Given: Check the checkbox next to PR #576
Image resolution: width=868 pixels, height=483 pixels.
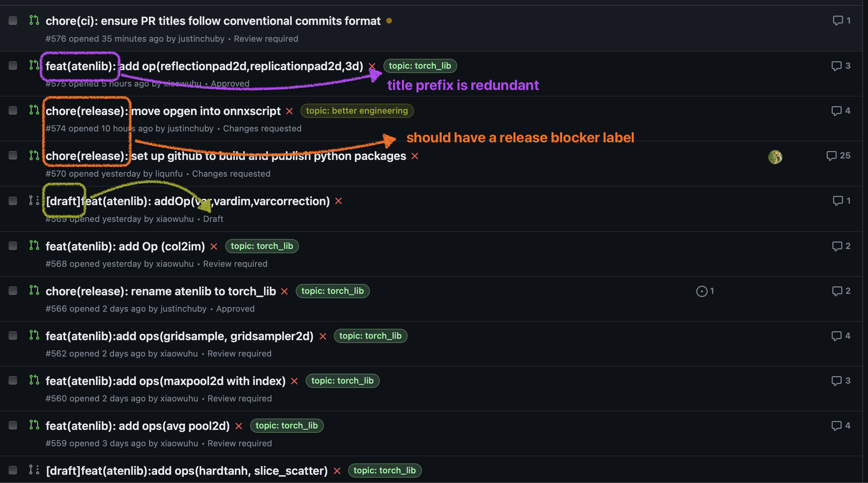Looking at the screenshot, I should 13,21.
